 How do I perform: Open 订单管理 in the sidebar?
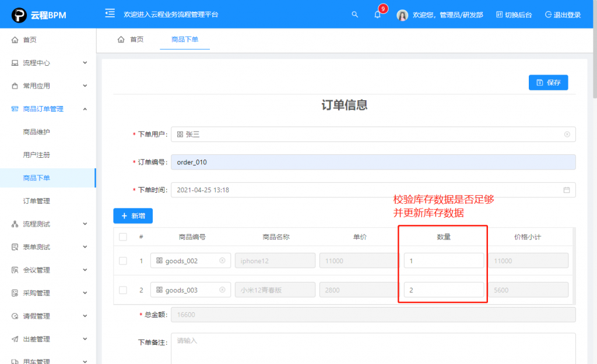coord(36,201)
